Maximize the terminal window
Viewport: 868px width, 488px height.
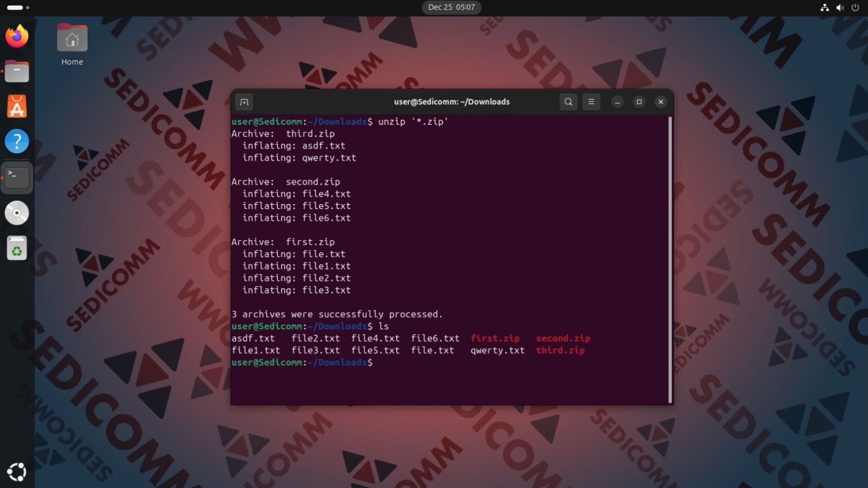[639, 102]
